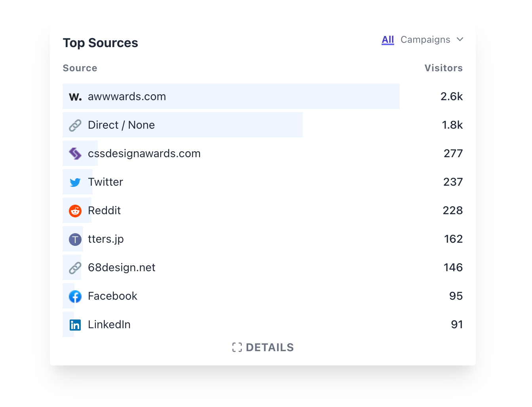Select the Twitter source row
Image resolution: width=532 pixels, height=407 pixels.
tap(263, 182)
